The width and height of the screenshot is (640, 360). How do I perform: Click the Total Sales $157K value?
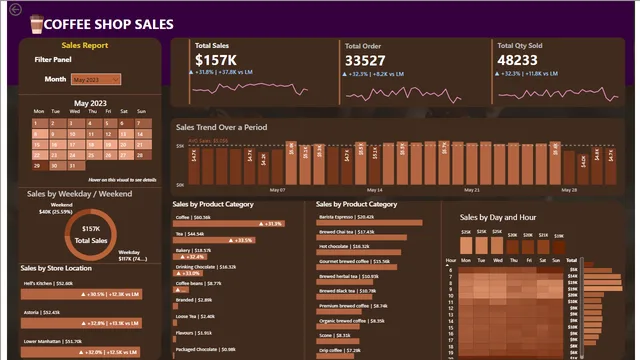click(216, 60)
